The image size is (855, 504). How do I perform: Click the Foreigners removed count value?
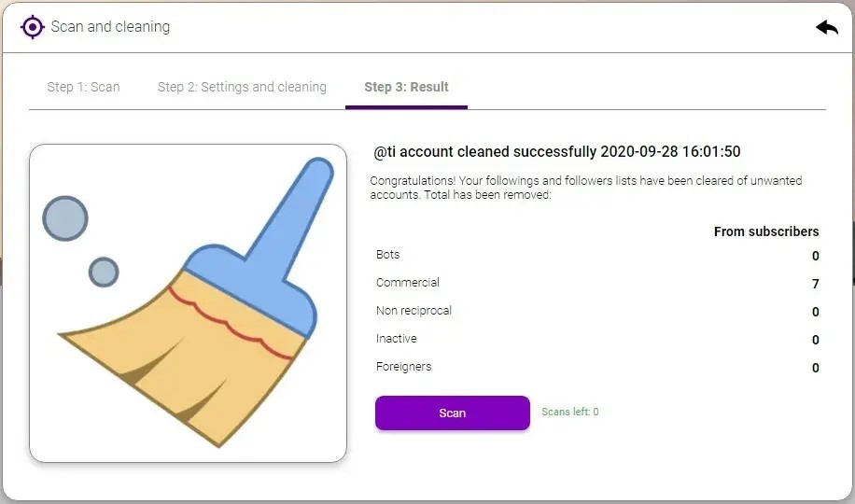click(x=815, y=368)
